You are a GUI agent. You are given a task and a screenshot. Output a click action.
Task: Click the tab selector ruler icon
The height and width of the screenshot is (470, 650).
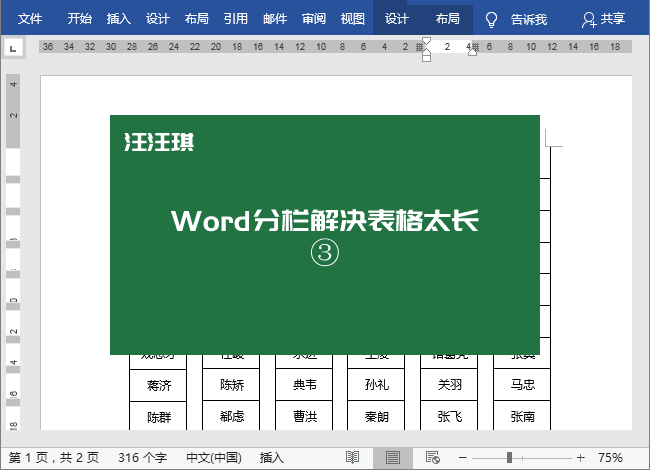tap(12, 47)
